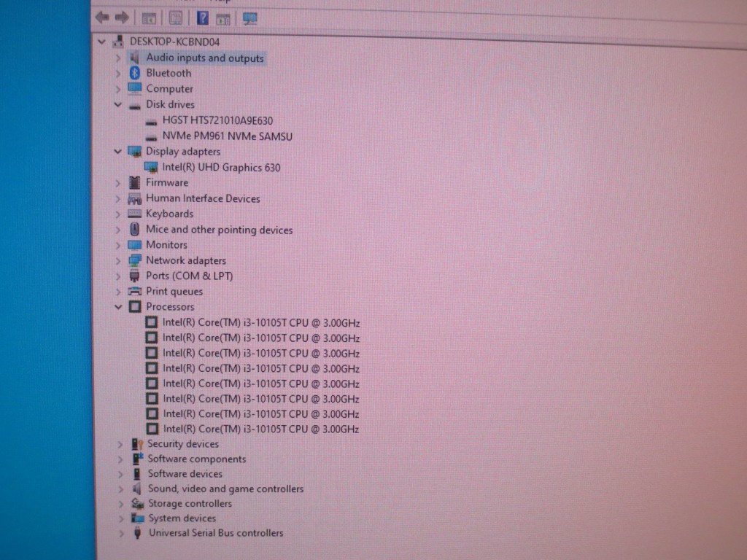The width and height of the screenshot is (747, 560).
Task: Select the Storage controllers label
Action: [x=190, y=503]
